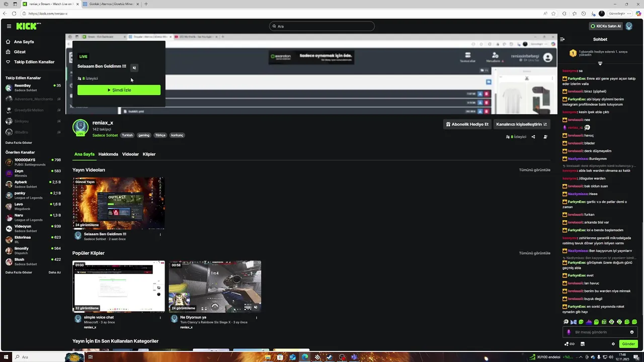
Task: Click Tümünü görüntüle for Yayın Videoları
Action: click(x=535, y=170)
